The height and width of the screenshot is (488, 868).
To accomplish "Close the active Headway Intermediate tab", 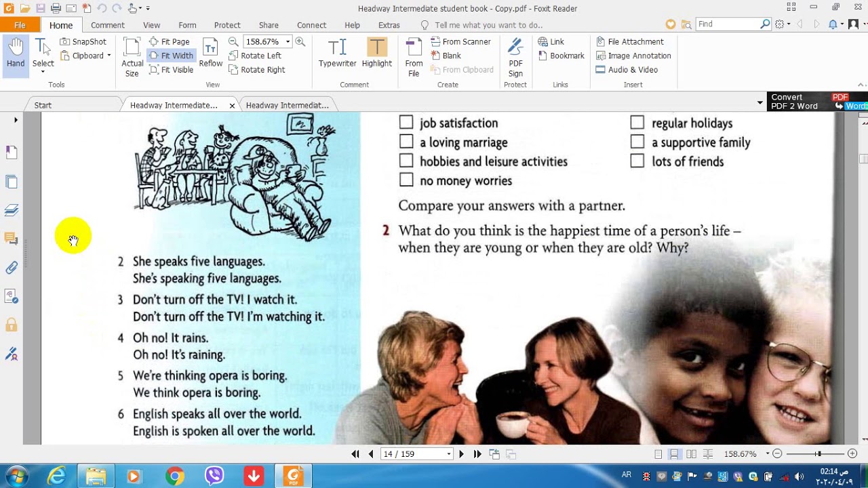I will [232, 106].
